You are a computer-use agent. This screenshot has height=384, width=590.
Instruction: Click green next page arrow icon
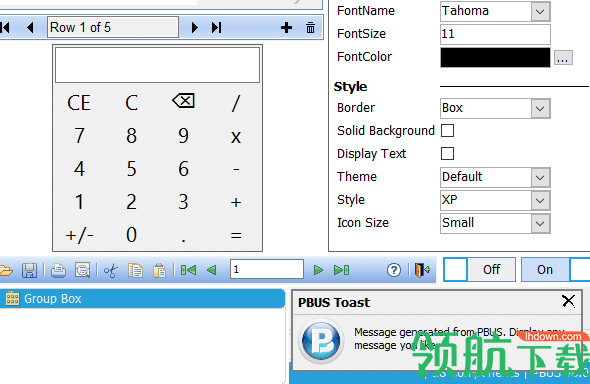point(318,270)
